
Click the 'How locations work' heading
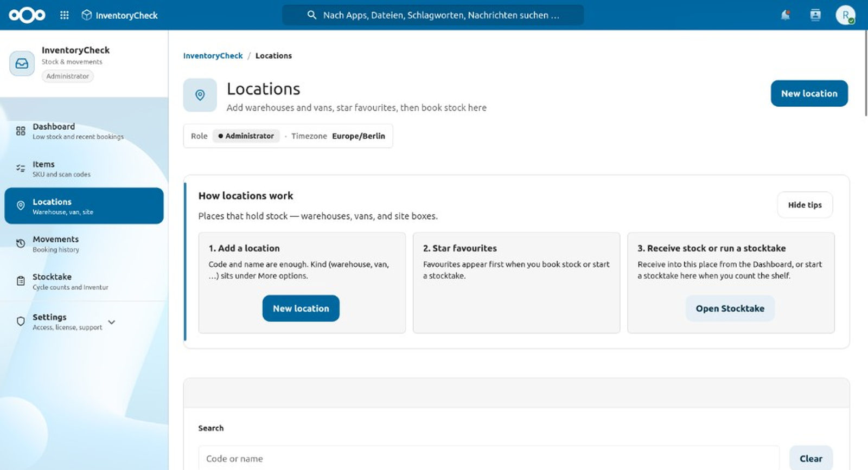point(246,196)
